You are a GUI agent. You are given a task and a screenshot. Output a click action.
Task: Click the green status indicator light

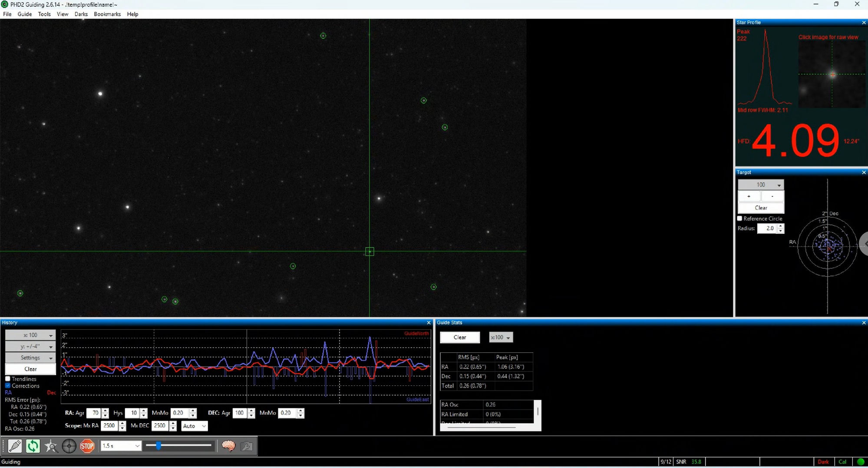pos(861,462)
